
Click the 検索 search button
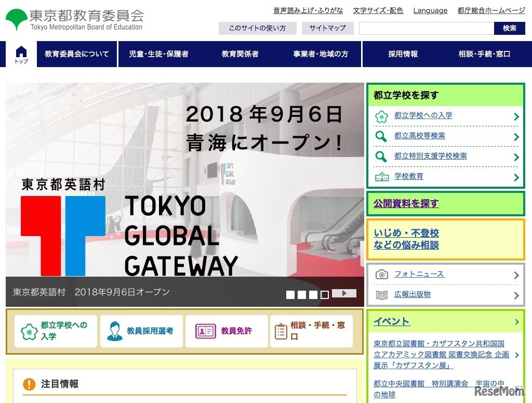point(509,28)
